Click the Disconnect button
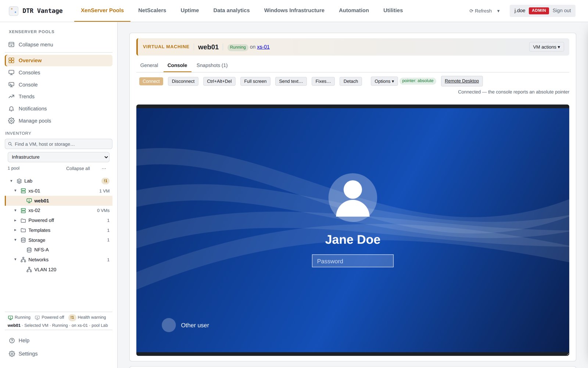 pyautogui.click(x=183, y=81)
